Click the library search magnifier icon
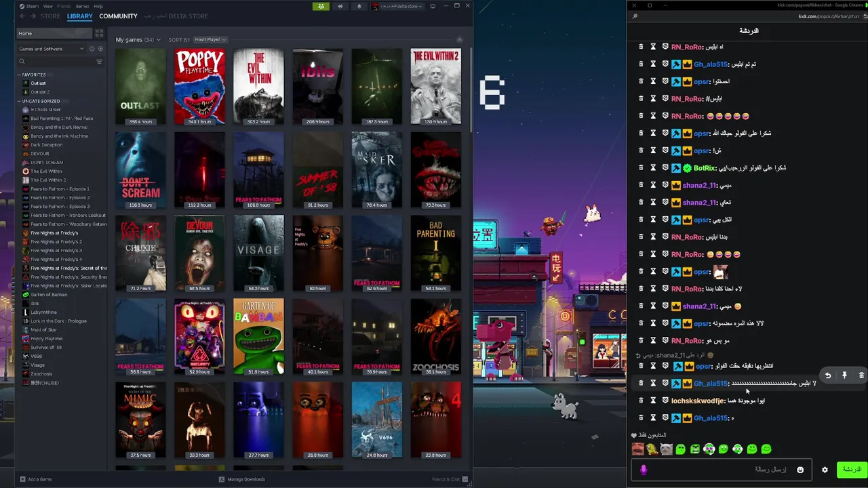Image resolution: width=868 pixels, height=488 pixels. [x=22, y=62]
